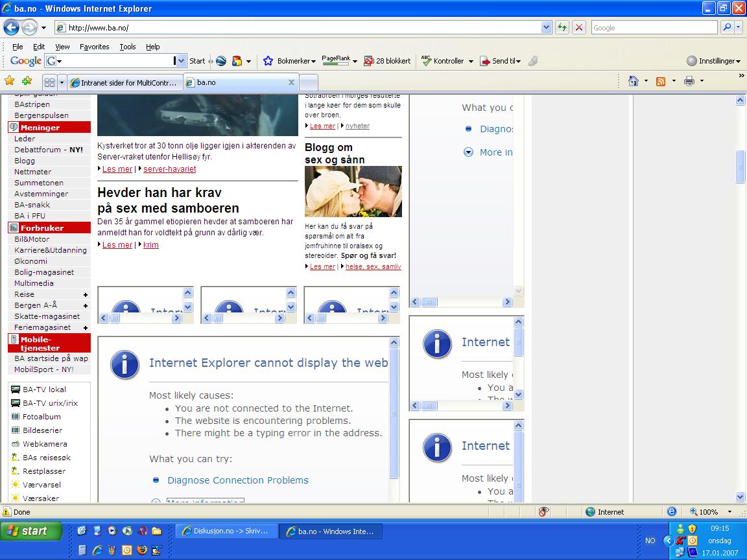Click the Print printer icon

689,81
